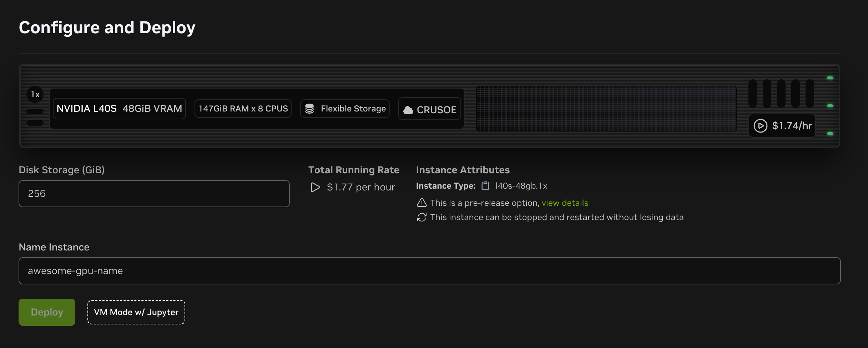Image resolution: width=868 pixels, height=348 pixels.
Task: Focus the Name Instance text field
Action: 429,271
